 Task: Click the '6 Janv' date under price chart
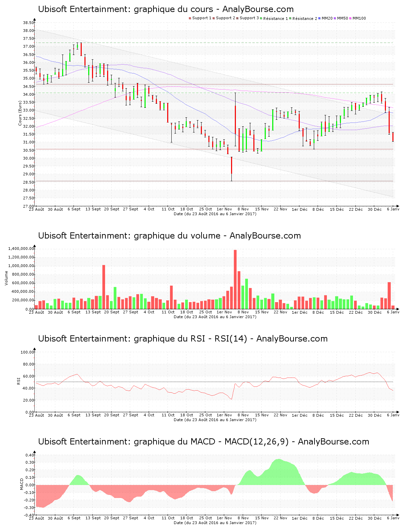point(393,209)
